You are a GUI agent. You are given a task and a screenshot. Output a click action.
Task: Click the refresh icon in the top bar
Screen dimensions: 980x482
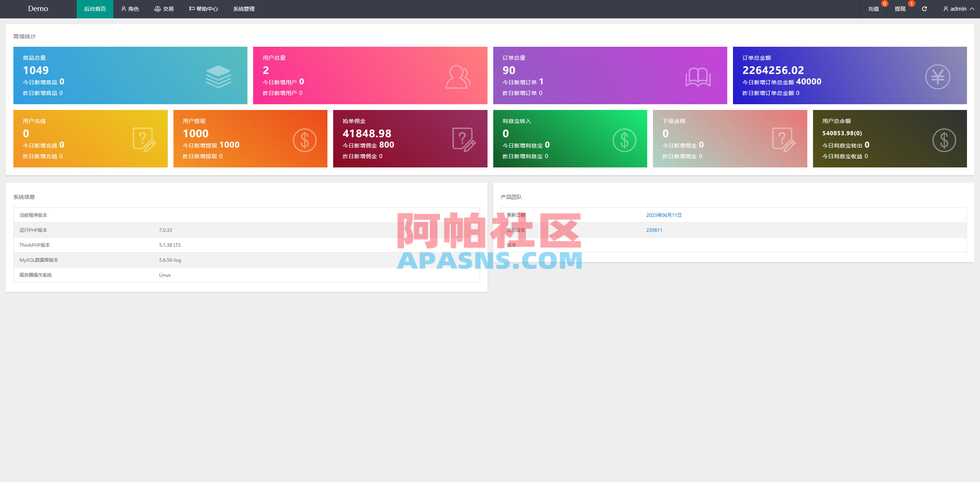tap(924, 8)
